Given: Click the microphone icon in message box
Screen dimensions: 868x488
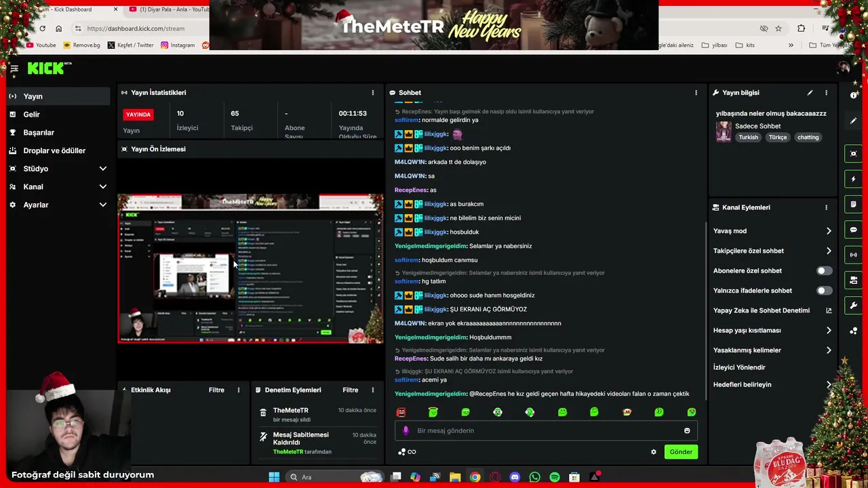Looking at the screenshot, I should 406,430.
